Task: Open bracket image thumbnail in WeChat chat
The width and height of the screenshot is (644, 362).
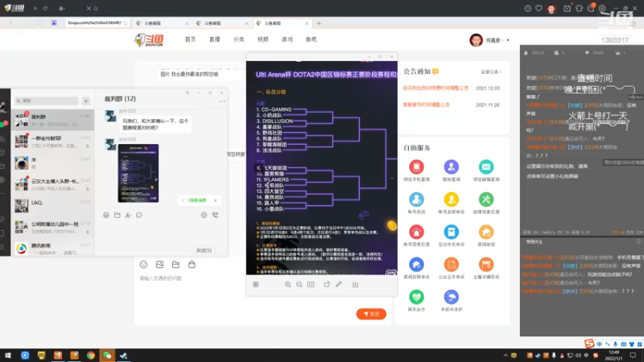Action: [138, 173]
